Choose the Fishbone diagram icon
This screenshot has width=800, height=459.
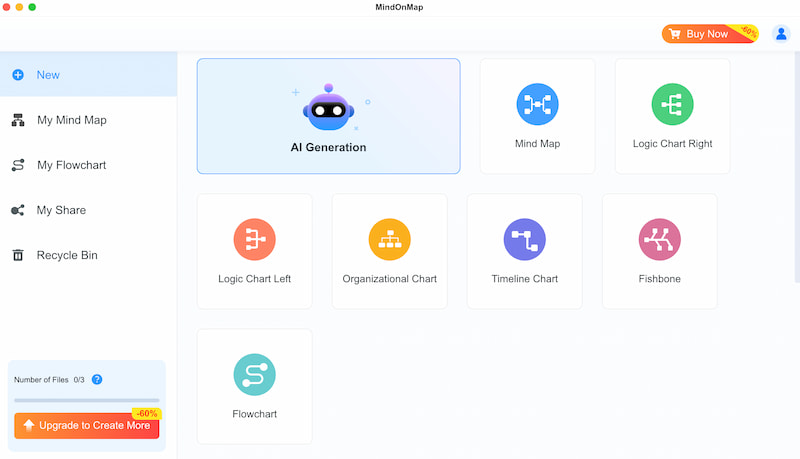pos(659,239)
